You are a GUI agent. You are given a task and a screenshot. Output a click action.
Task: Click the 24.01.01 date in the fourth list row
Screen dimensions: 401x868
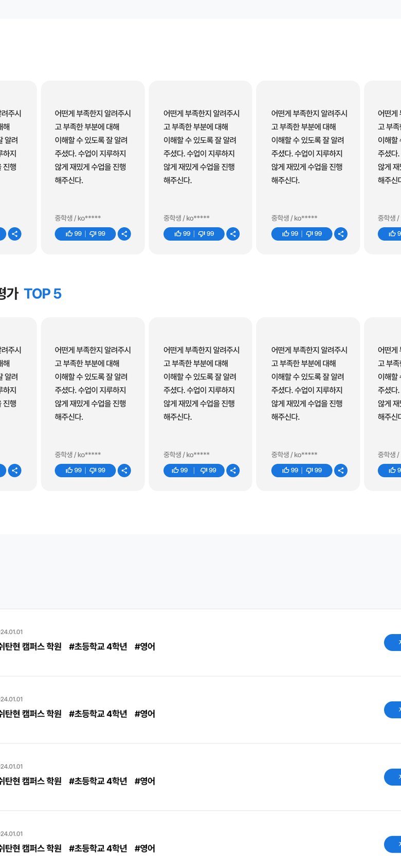tap(11, 834)
